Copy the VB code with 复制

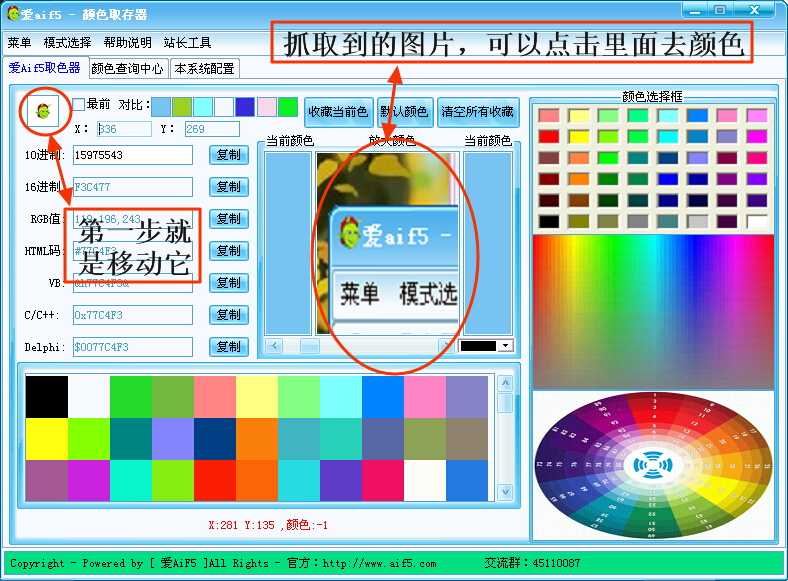(229, 283)
